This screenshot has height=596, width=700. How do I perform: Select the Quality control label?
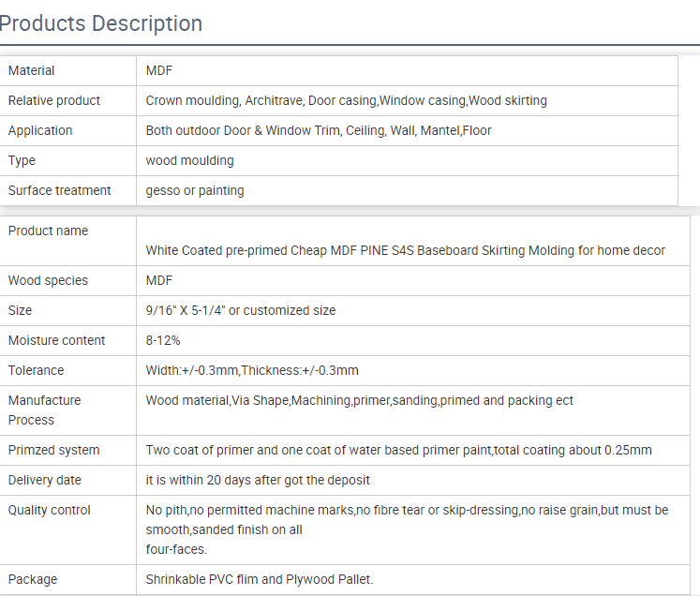tap(49, 510)
